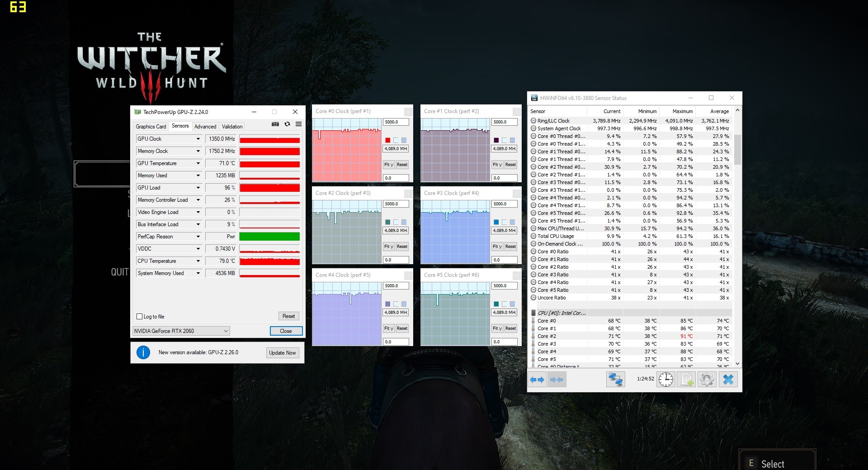The width and height of the screenshot is (868, 470).
Task: Click the thermometer icon of the Core #2 temperature row
Action: (x=533, y=336)
